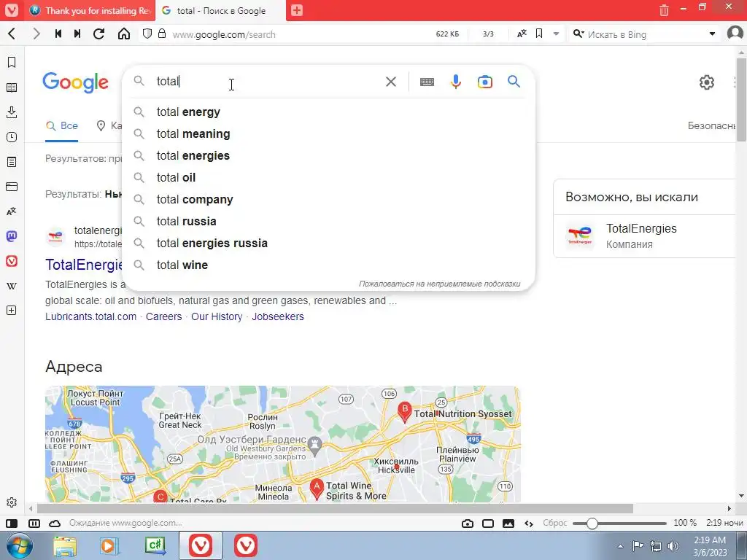Open Mastodon web panel

[12, 236]
